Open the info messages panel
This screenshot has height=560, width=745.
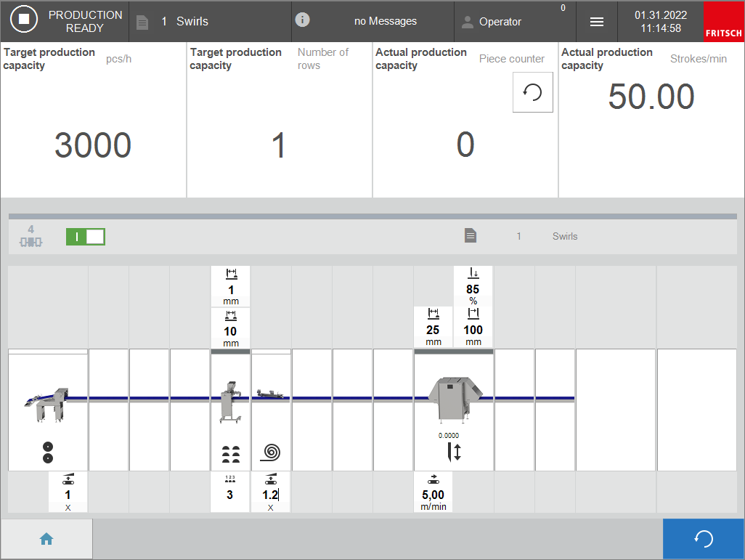372,21
